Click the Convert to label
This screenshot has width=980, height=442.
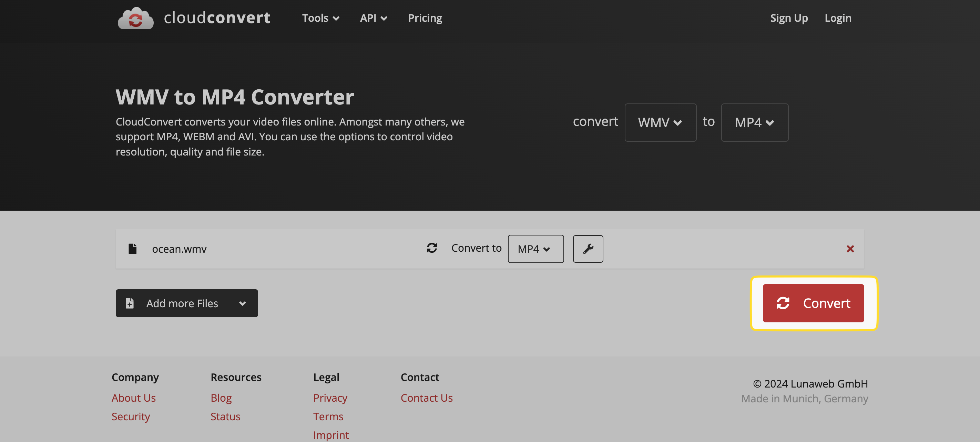click(x=476, y=248)
